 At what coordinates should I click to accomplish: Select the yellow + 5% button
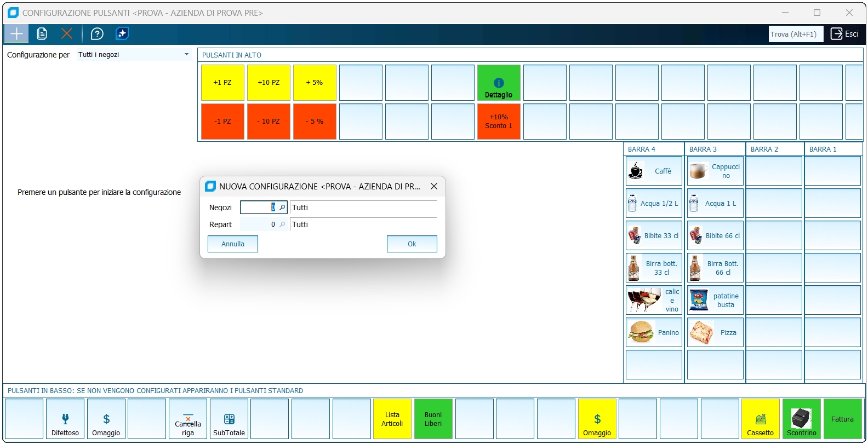tap(315, 83)
